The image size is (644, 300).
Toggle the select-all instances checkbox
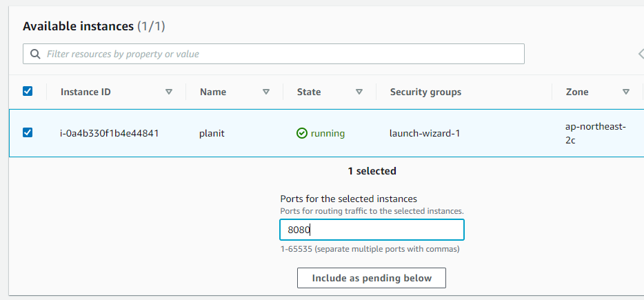28,91
